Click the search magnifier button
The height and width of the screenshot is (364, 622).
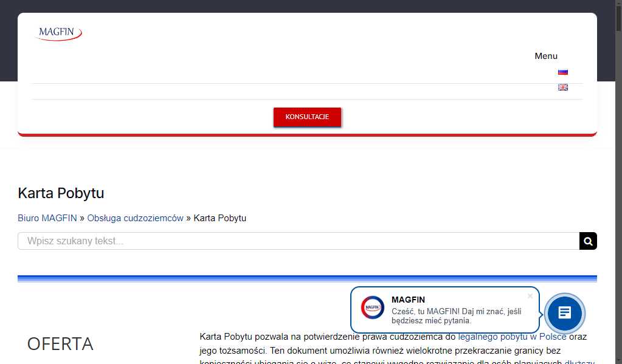pyautogui.click(x=588, y=241)
